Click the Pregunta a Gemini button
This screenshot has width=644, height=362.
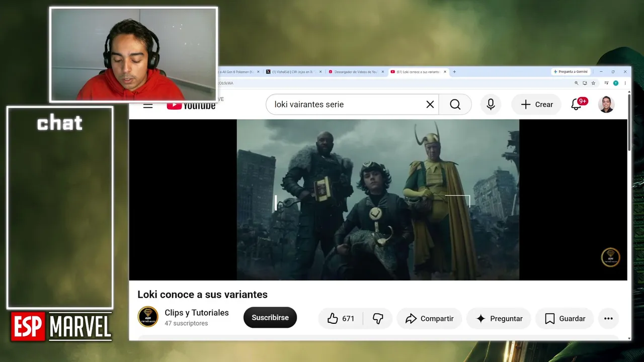(x=571, y=72)
